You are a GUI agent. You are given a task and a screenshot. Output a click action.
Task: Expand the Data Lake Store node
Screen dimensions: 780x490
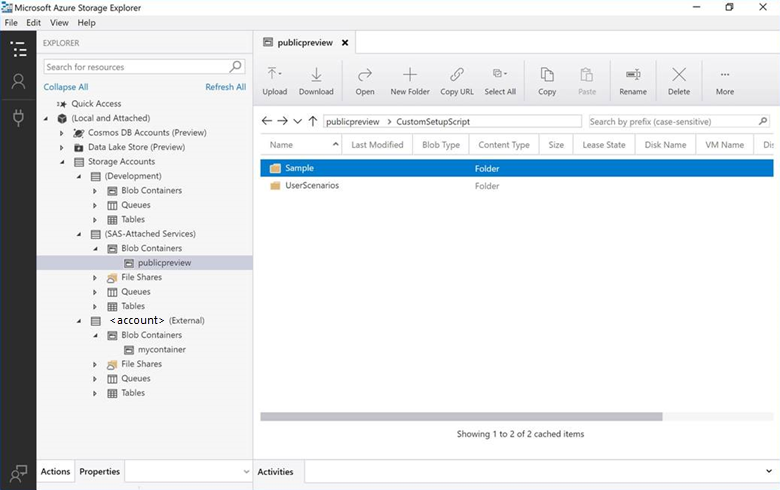tap(62, 147)
